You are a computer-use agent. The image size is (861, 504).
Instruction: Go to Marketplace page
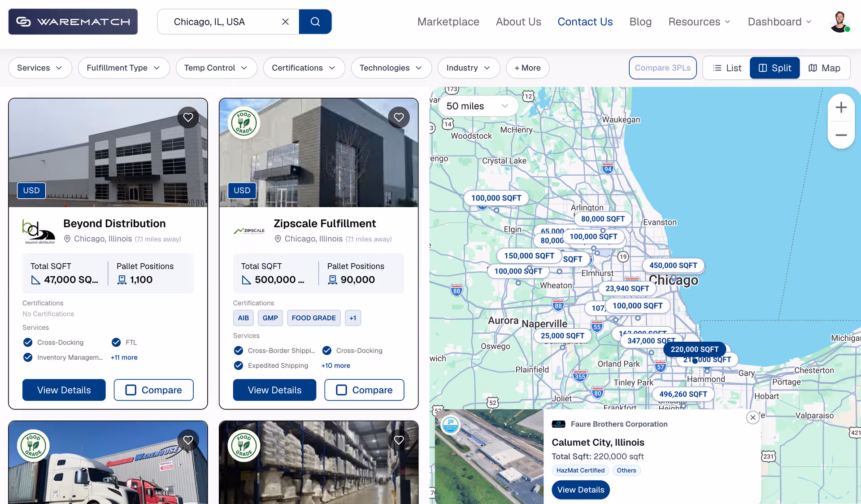tap(448, 22)
